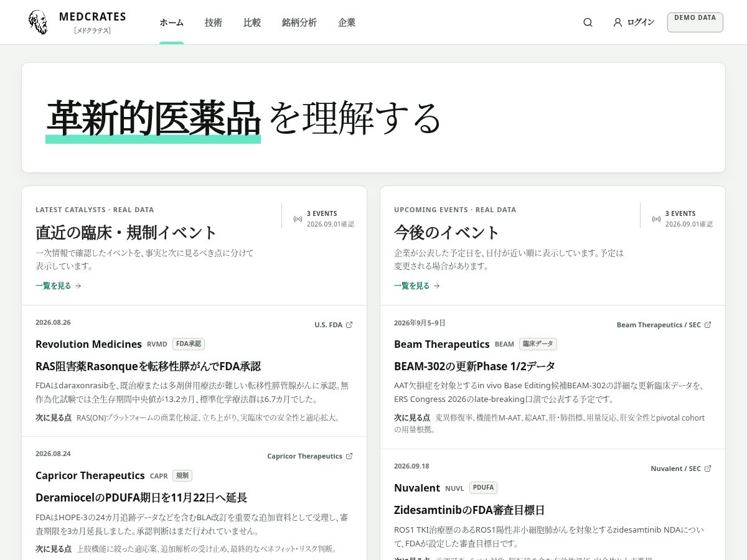The width and height of the screenshot is (747, 560).
Task: Click the 2026.08.26 date label
Action: (x=53, y=322)
